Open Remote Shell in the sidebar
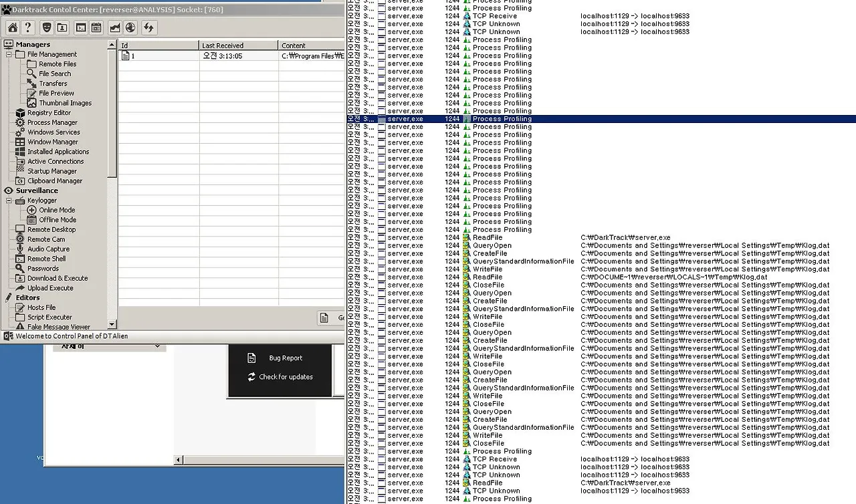856x504 pixels. [x=47, y=259]
